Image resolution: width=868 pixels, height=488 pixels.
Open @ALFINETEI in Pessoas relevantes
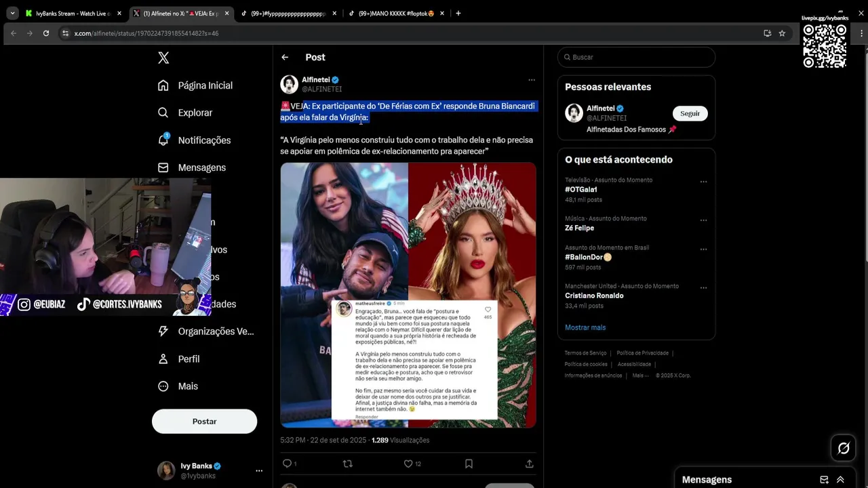click(x=606, y=118)
